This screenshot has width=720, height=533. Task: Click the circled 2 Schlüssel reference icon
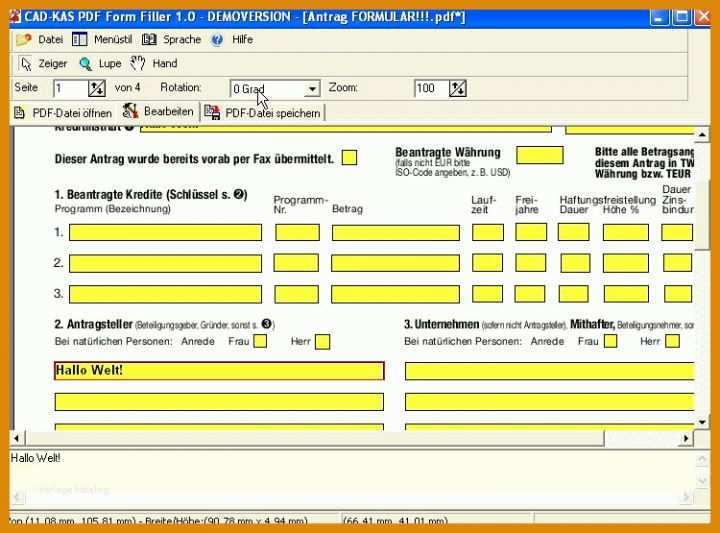point(239,194)
